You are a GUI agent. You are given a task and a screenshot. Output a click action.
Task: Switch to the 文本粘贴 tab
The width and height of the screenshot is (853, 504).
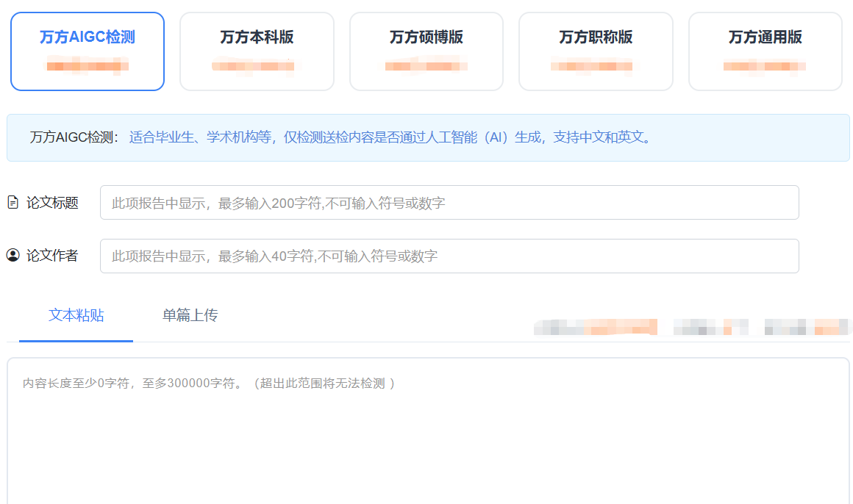[x=76, y=315]
